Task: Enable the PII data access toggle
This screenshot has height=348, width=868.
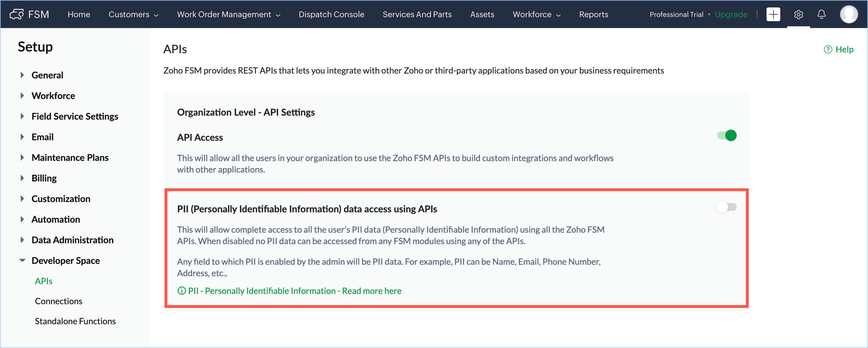Action: point(727,207)
